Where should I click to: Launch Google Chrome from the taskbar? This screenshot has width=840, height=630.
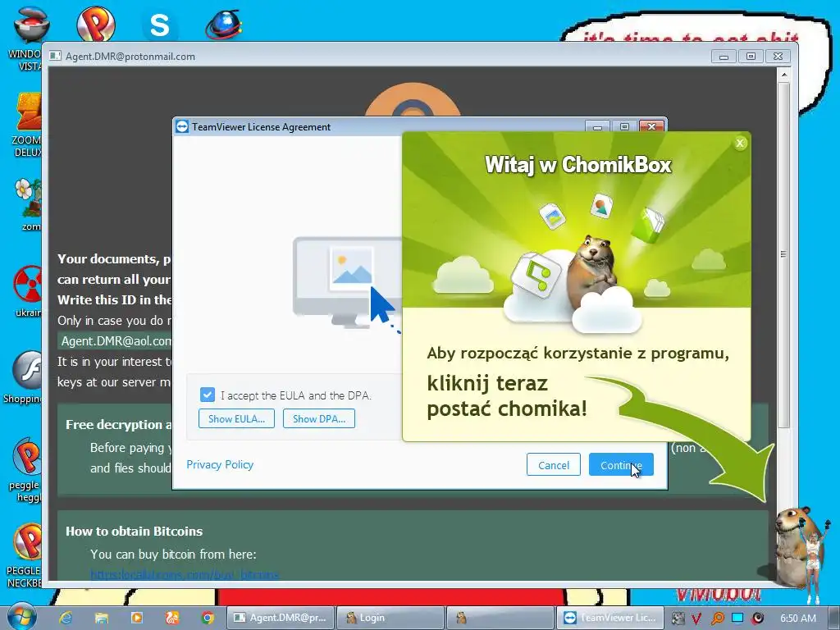pyautogui.click(x=208, y=618)
